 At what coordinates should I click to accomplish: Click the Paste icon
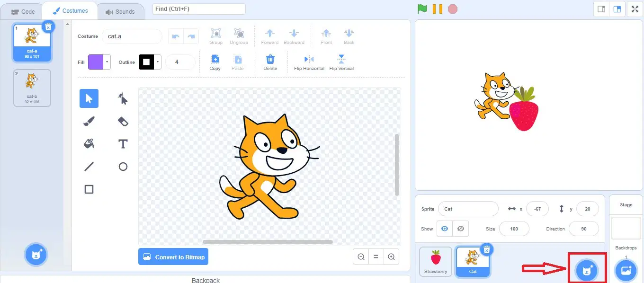click(x=238, y=59)
